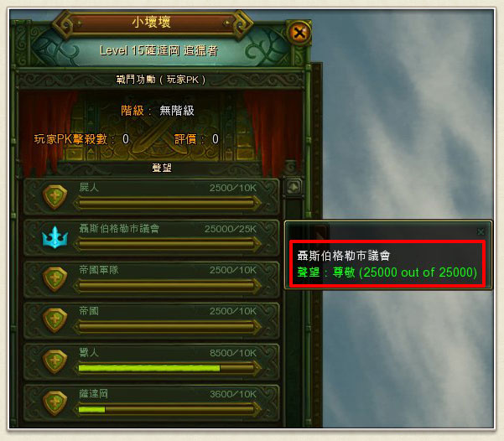Click the reputation list scroll-up arrow
This screenshot has width=504, height=441.
[294, 187]
